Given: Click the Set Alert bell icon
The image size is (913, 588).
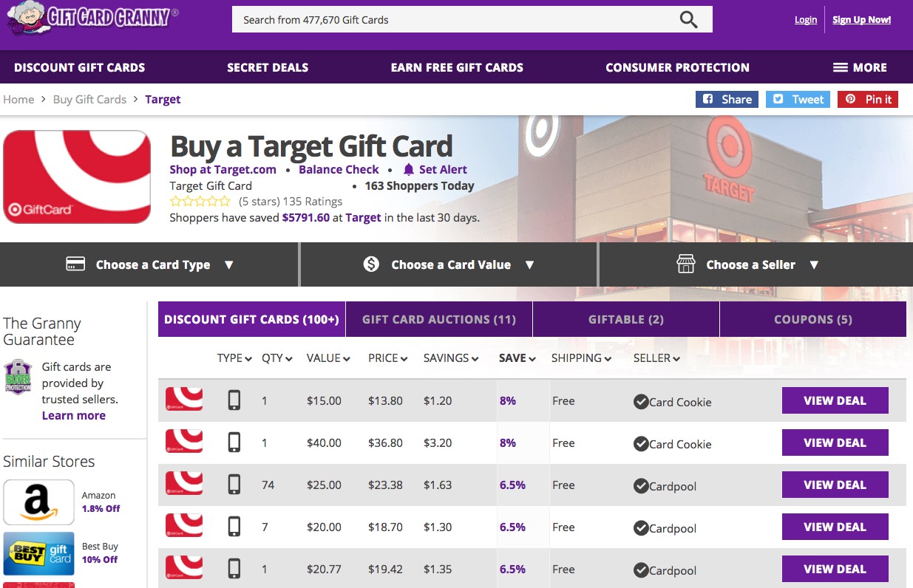Looking at the screenshot, I should (x=409, y=169).
